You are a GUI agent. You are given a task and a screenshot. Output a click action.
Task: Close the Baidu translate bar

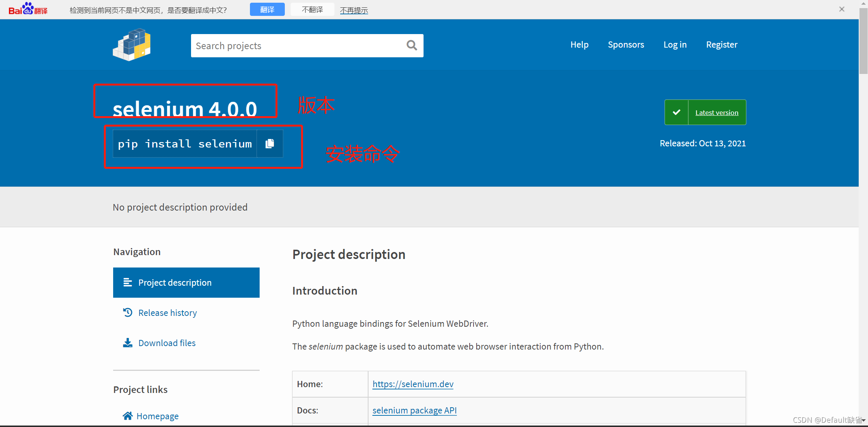(842, 9)
